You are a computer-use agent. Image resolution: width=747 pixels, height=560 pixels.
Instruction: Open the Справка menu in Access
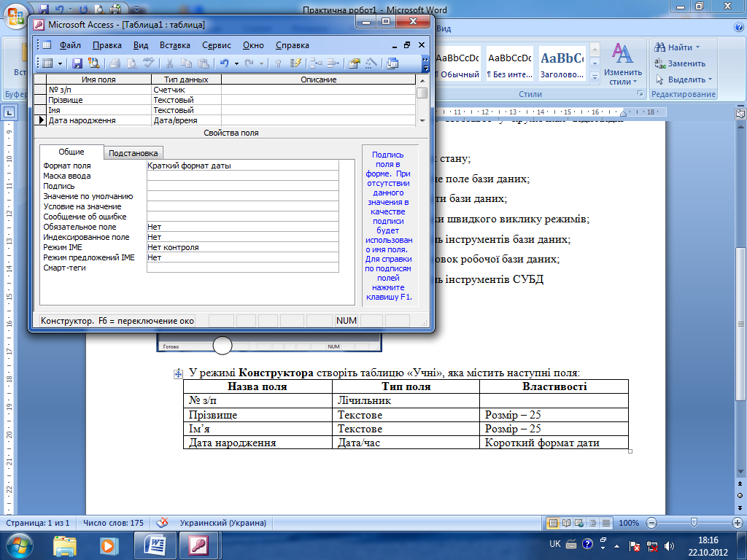[292, 45]
